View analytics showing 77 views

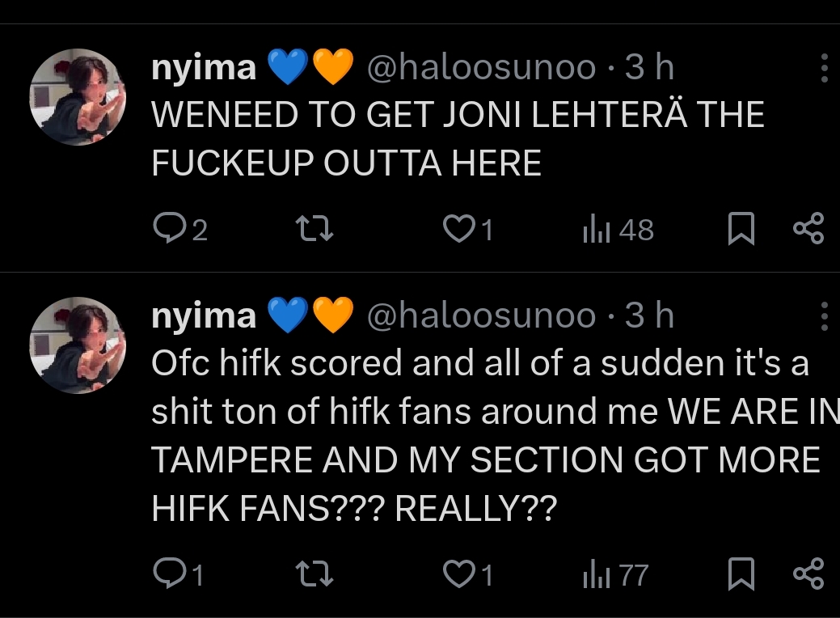(615, 575)
